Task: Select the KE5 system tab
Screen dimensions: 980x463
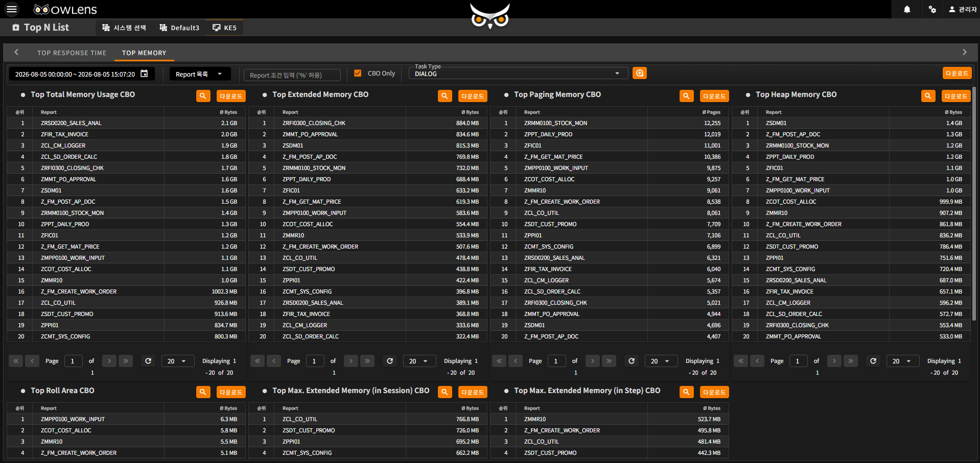Action: 225,28
